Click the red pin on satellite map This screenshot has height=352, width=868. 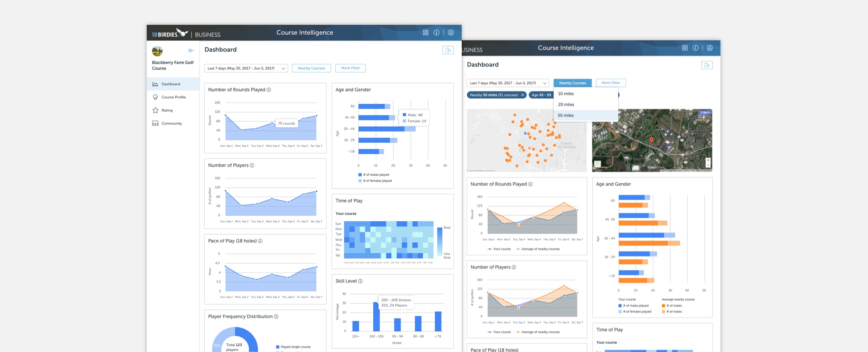651,140
